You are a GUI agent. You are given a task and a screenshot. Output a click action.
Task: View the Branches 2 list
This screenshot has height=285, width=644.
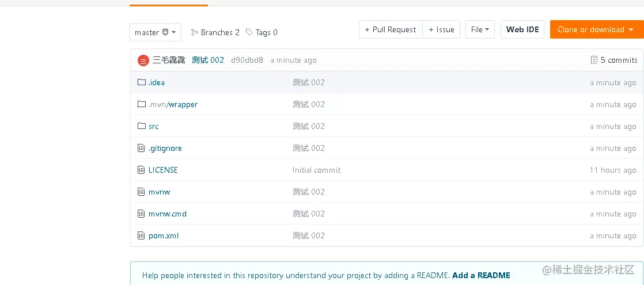point(215,32)
